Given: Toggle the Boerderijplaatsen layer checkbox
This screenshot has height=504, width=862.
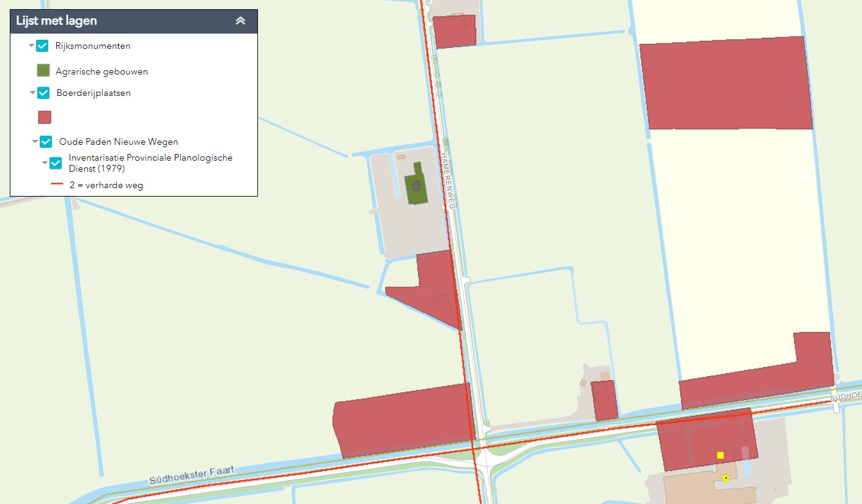Looking at the screenshot, I should [x=43, y=93].
